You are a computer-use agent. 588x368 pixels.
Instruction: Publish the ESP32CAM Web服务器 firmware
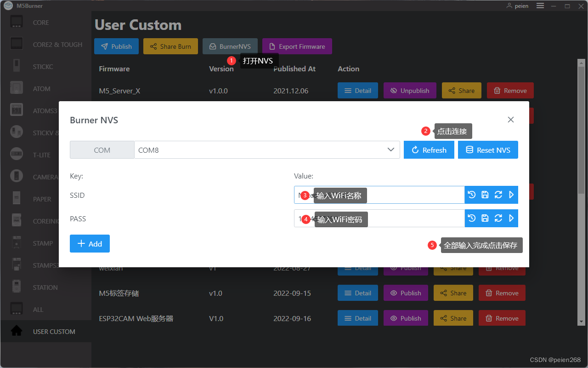(x=406, y=318)
